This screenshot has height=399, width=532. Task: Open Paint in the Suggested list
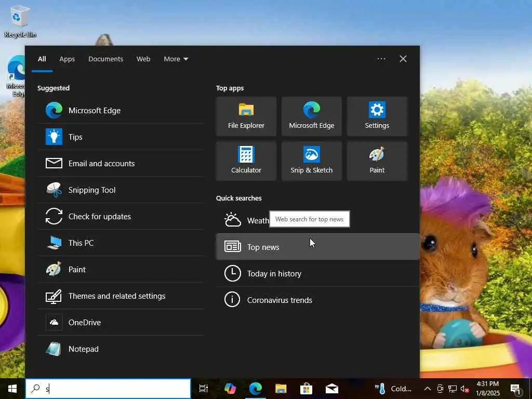121,269
